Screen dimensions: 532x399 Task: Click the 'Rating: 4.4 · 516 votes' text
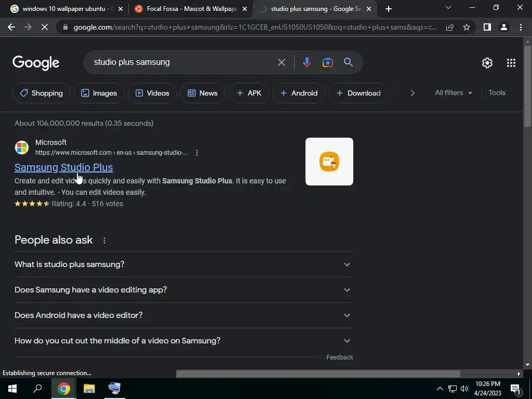(87, 204)
